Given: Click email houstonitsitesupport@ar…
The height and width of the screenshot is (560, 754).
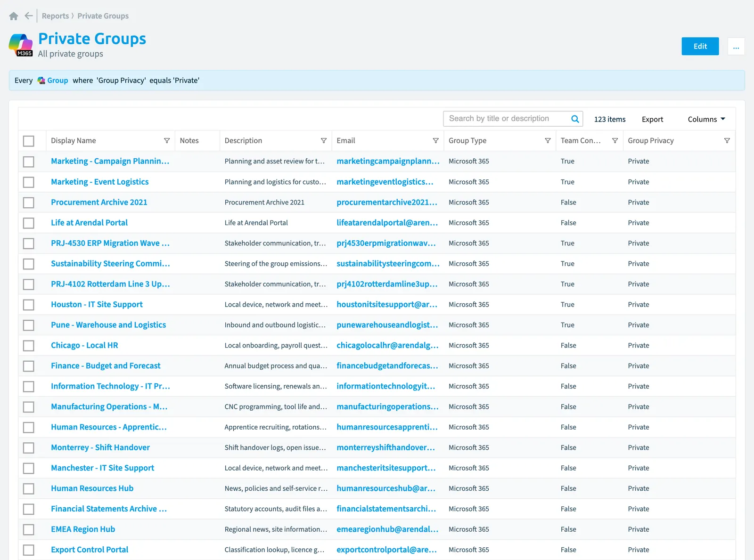Looking at the screenshot, I should [x=387, y=304].
